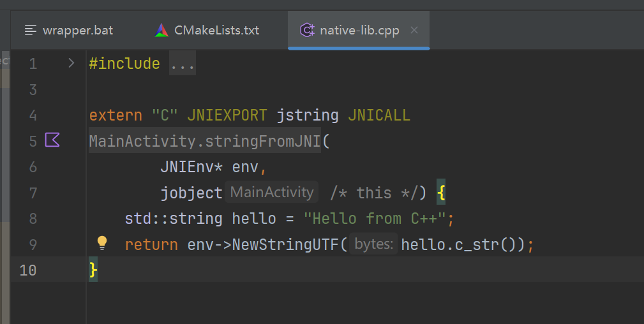Viewport: 644px width, 324px height.
Task: Switch to the wrapper.bat tab
Action: (x=69, y=31)
